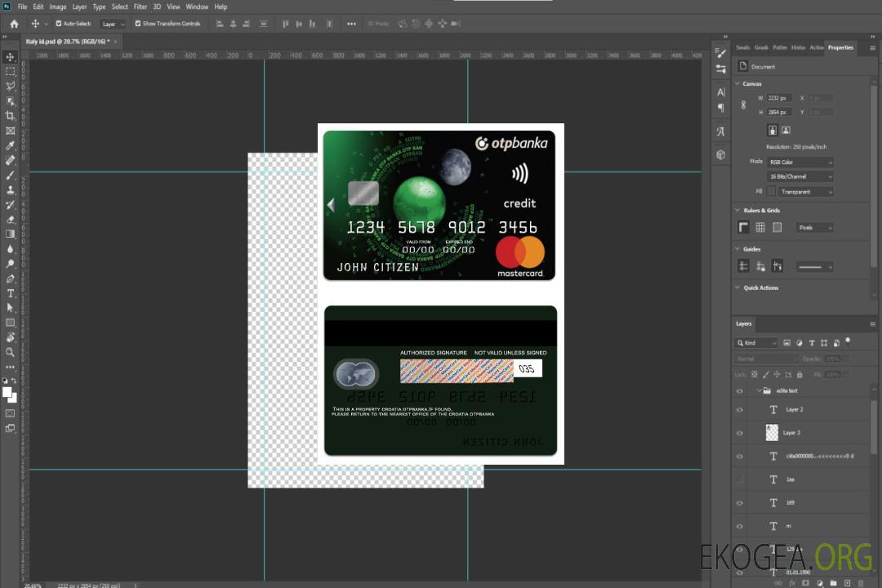Screen dimensions: 882x588
Task: Open the ruler units Pixels dropdown
Action: point(815,227)
